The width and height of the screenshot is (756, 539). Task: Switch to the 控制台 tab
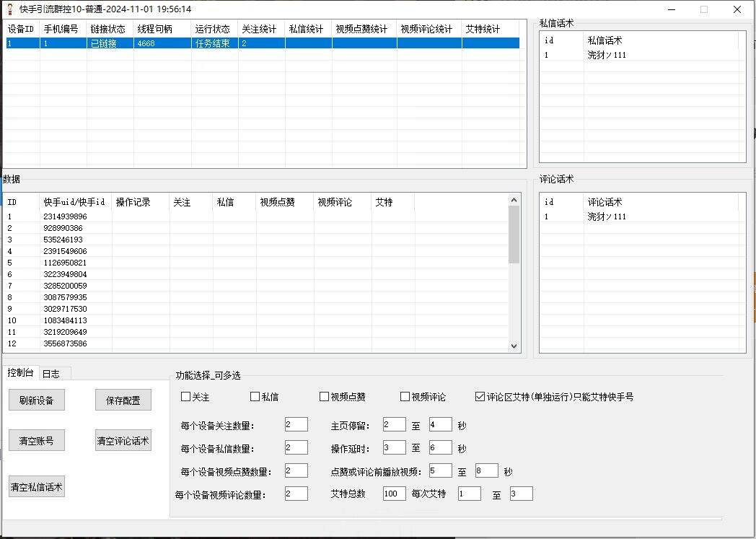pos(19,373)
